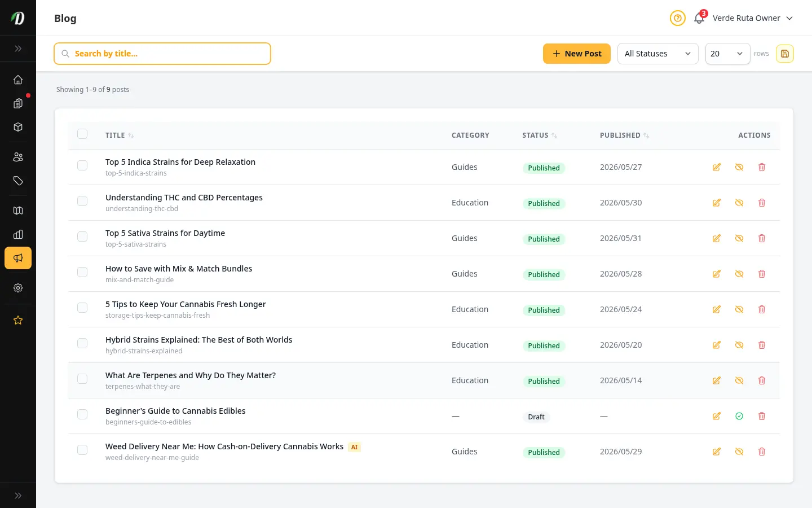Select the marketing megaphone icon in sidebar
Viewport: 812px width, 508px height.
[18, 258]
